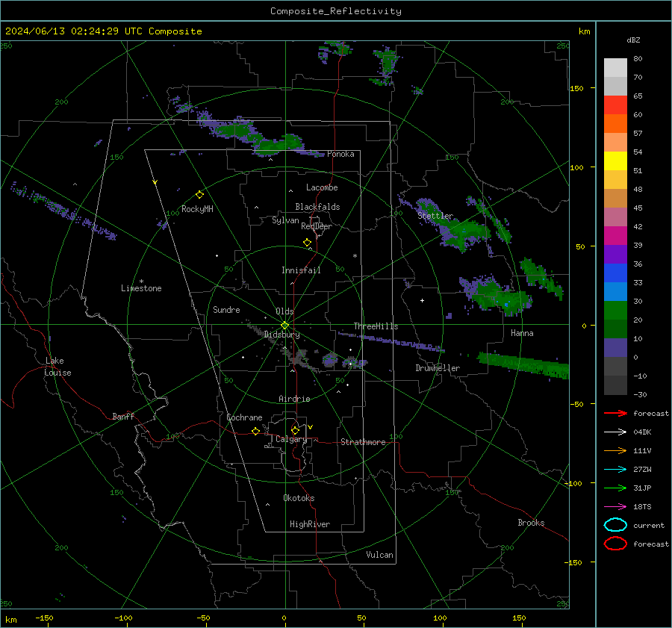Click the cyan current ellipse icon
The image size is (672, 628).
(615, 525)
